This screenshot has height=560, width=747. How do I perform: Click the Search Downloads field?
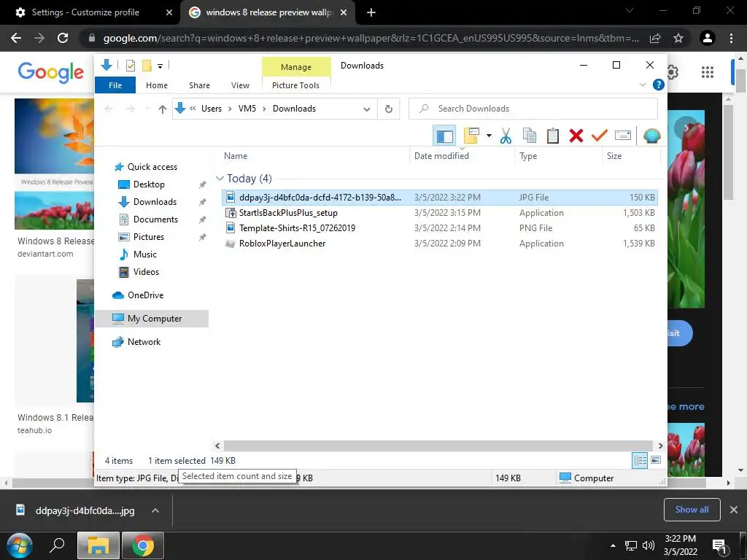click(533, 109)
